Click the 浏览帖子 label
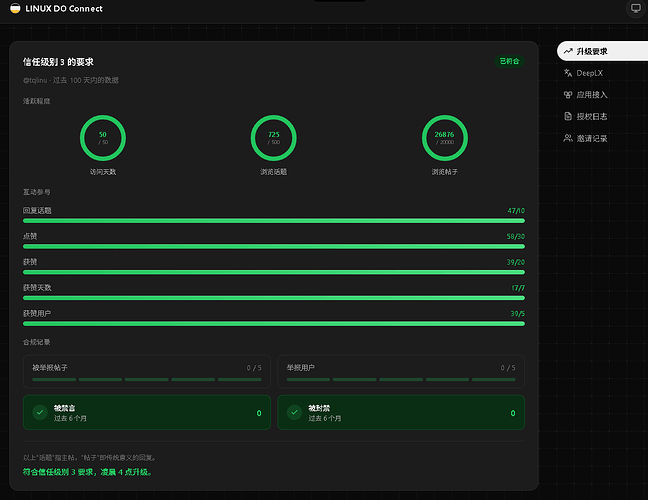Screen dimensions: 648x500 pos(445,171)
